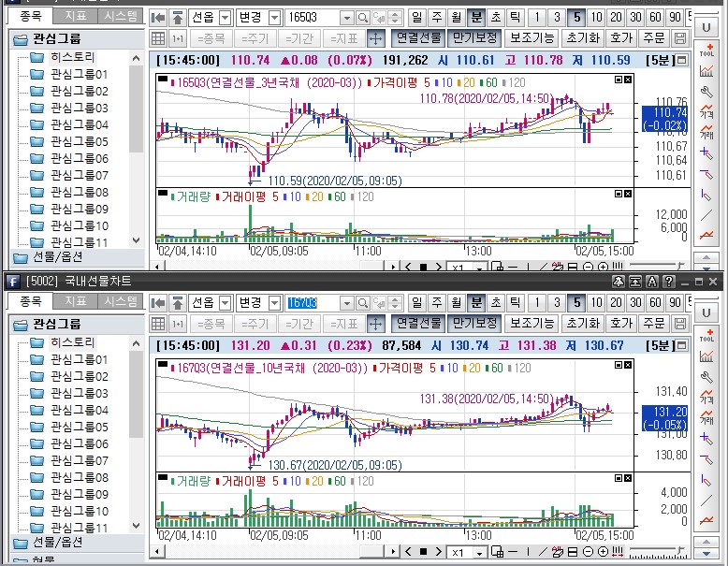
Task: Expand the 16503 symbol code dropdown
Action: (346, 18)
